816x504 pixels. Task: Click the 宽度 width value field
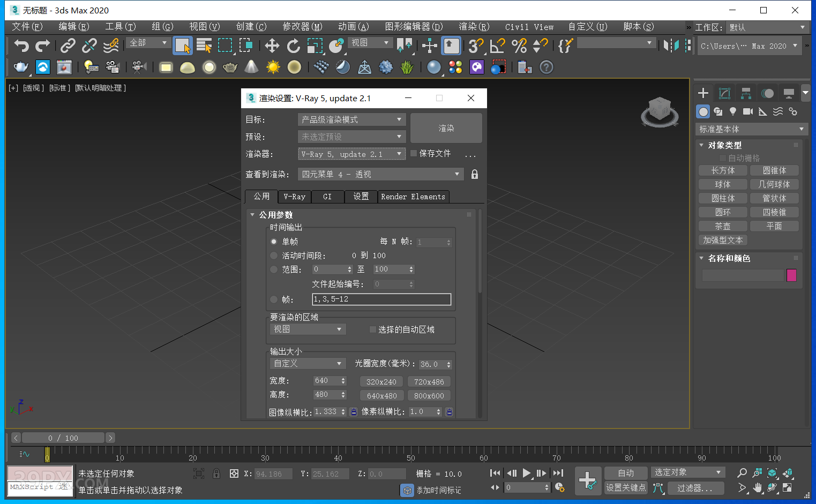(x=326, y=381)
